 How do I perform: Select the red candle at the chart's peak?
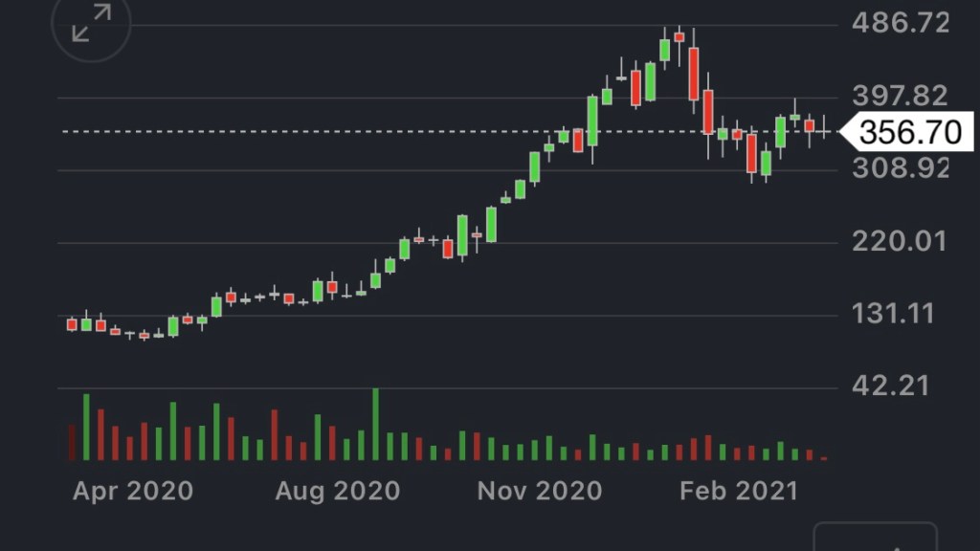(679, 36)
